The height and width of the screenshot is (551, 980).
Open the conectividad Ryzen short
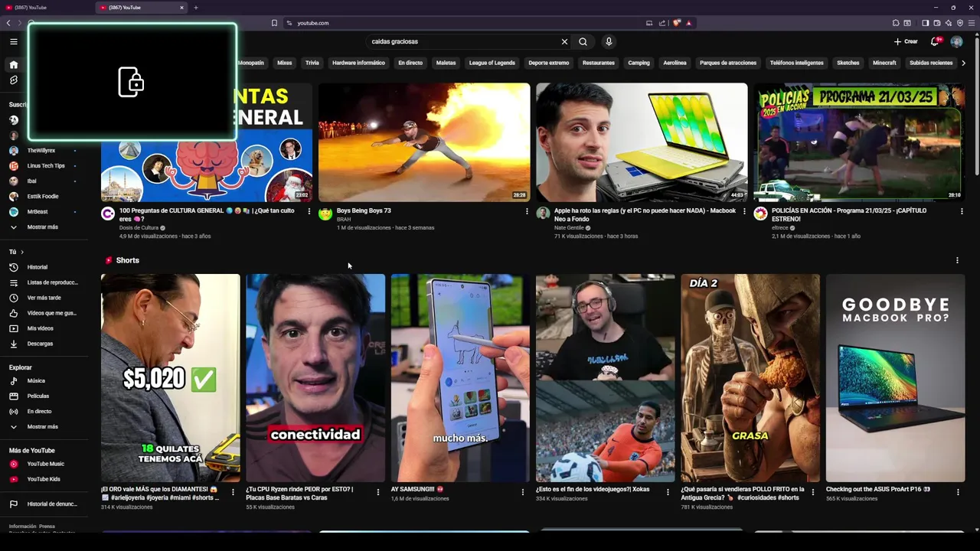coord(315,378)
